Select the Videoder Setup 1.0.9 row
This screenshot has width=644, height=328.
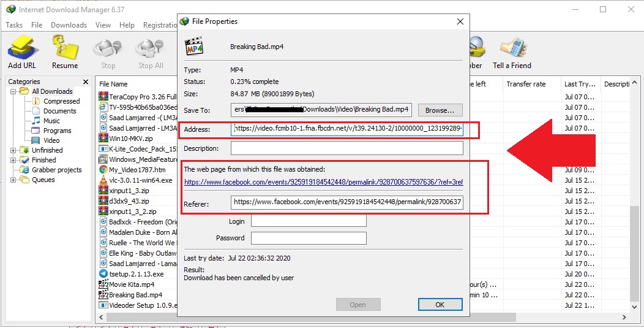coord(138,305)
